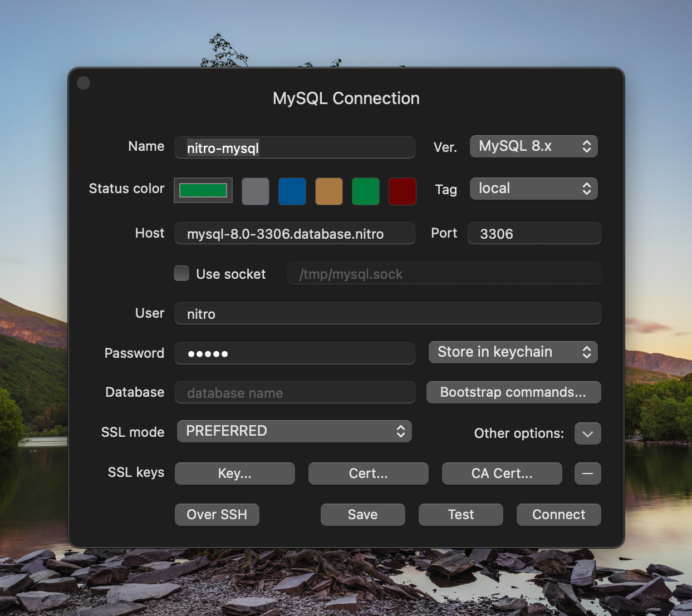692x616 pixels.
Task: Open the Store in keychain dropdown
Action: (513, 352)
